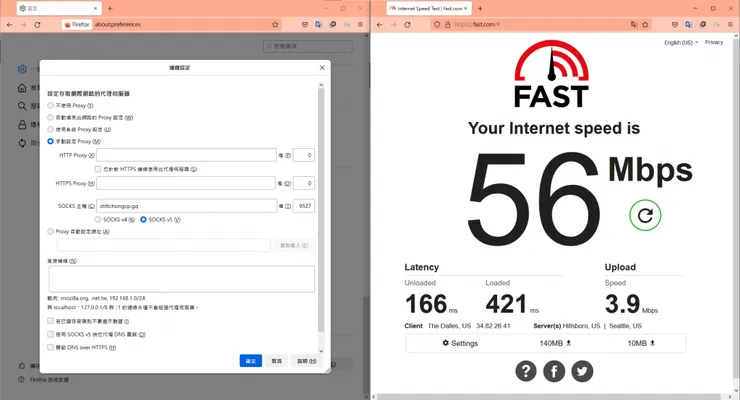Open the Privacy link on fast.com
Screen dimensions: 740x400
coord(714,42)
